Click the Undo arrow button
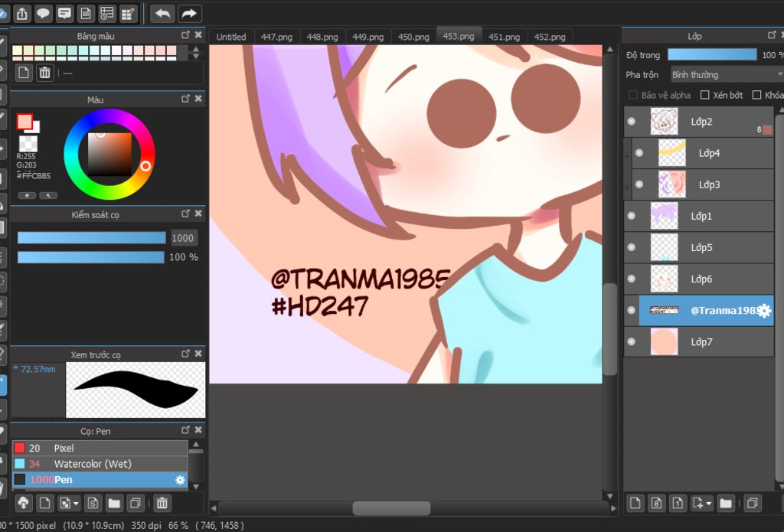784x532 pixels. click(x=162, y=14)
